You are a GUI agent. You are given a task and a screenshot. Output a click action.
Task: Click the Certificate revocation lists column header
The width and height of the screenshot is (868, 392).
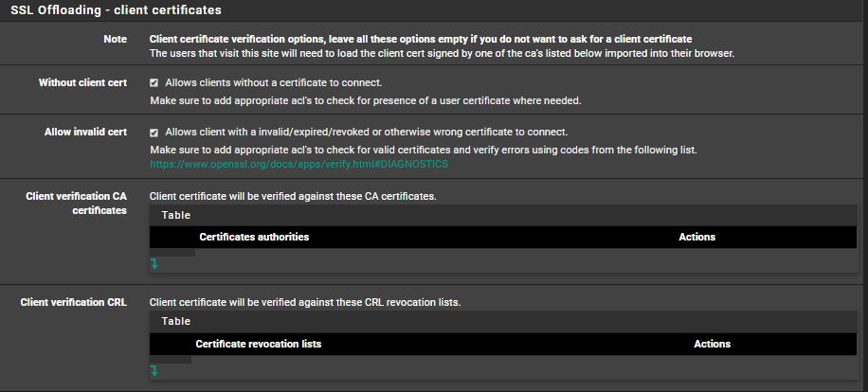258,345
